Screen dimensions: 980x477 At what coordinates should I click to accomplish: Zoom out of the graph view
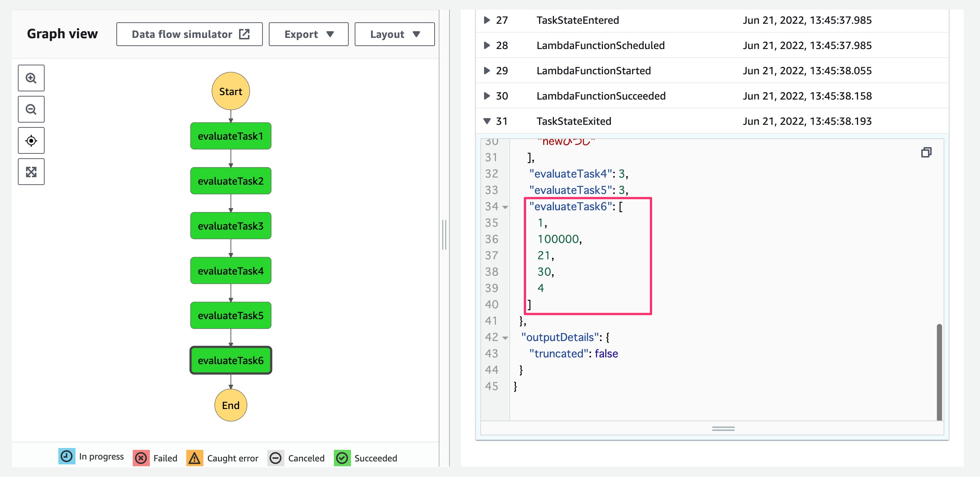[31, 110]
